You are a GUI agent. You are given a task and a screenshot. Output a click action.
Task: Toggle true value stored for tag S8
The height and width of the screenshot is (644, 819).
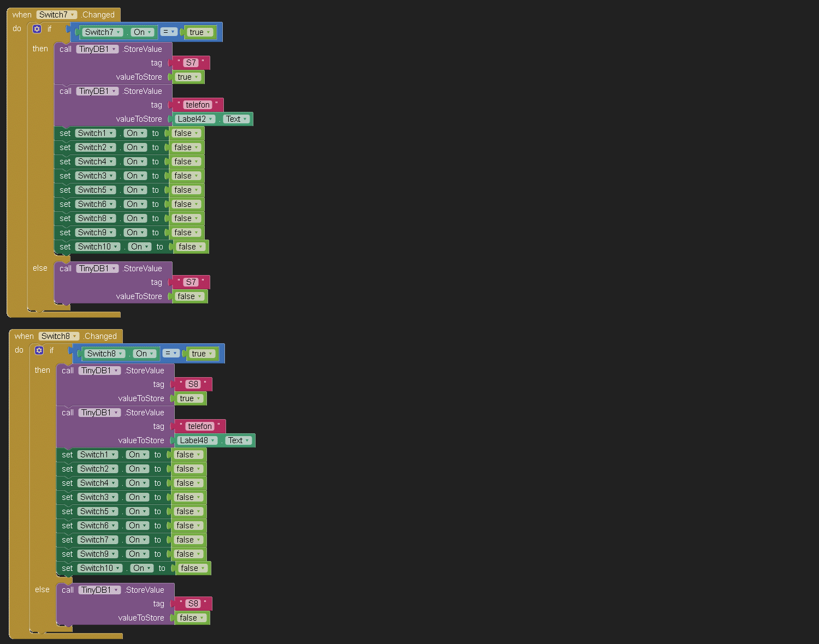point(189,398)
